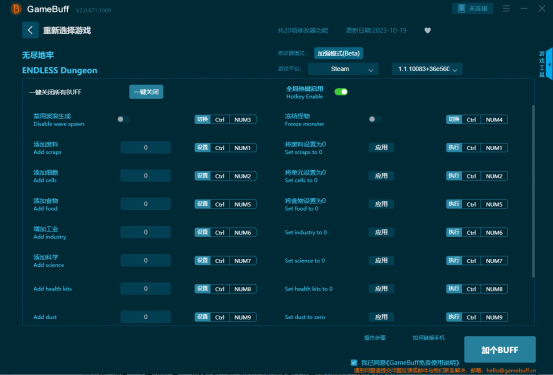The height and width of the screenshot is (375, 553).
Task: Select the enhanced mode (Beta) option
Action: 339,53
